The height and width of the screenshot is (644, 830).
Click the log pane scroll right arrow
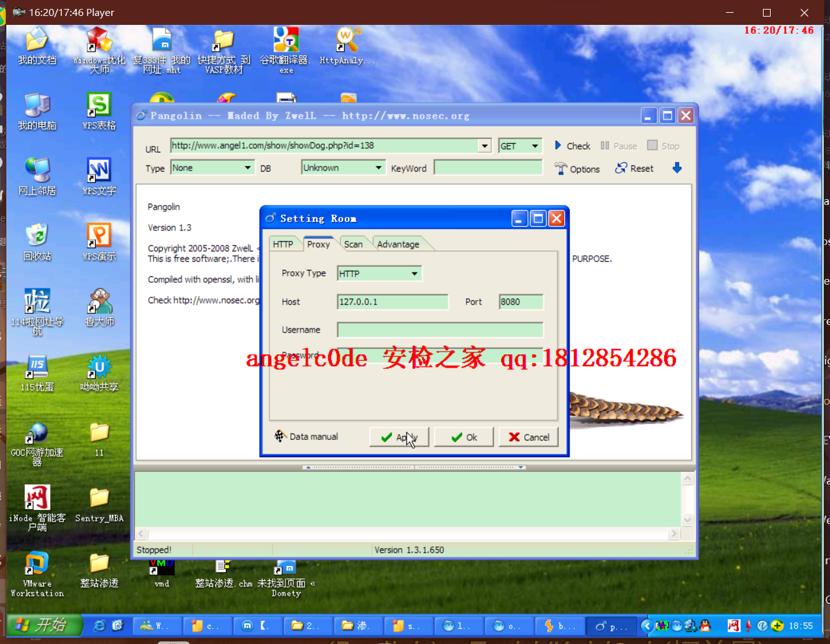point(674,534)
